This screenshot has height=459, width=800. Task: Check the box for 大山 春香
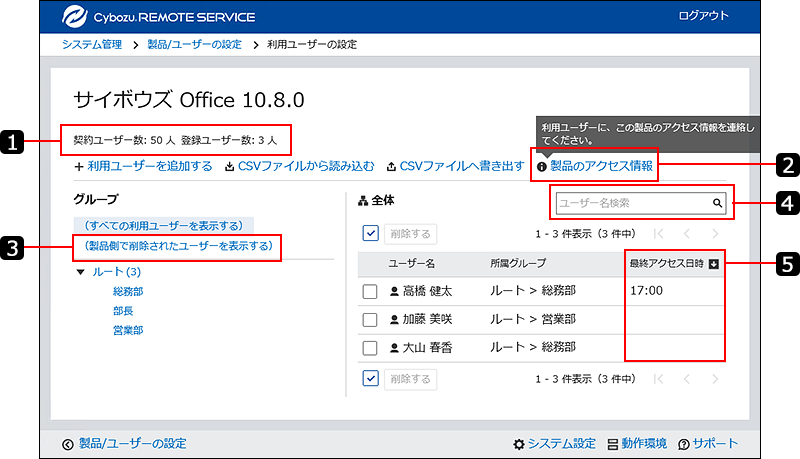(370, 348)
